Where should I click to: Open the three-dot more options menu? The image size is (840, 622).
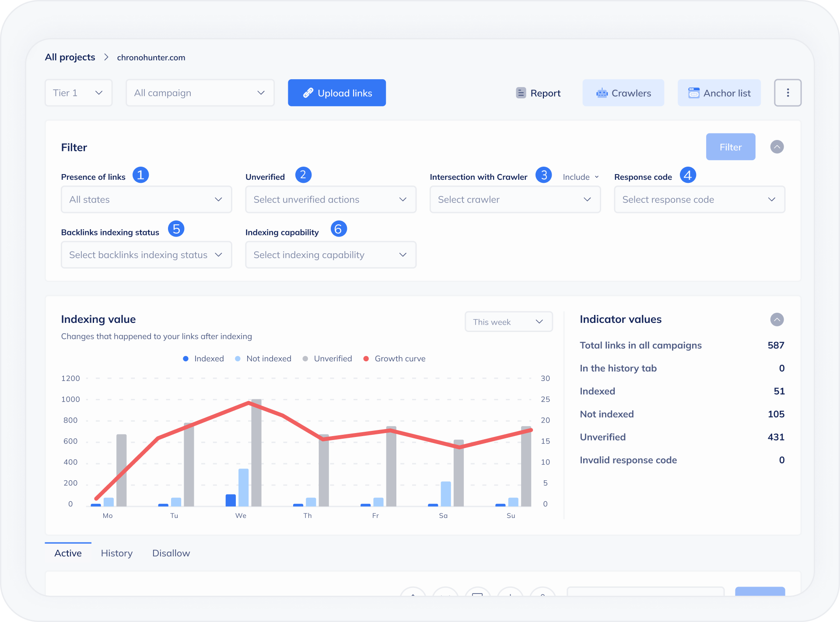click(x=787, y=93)
